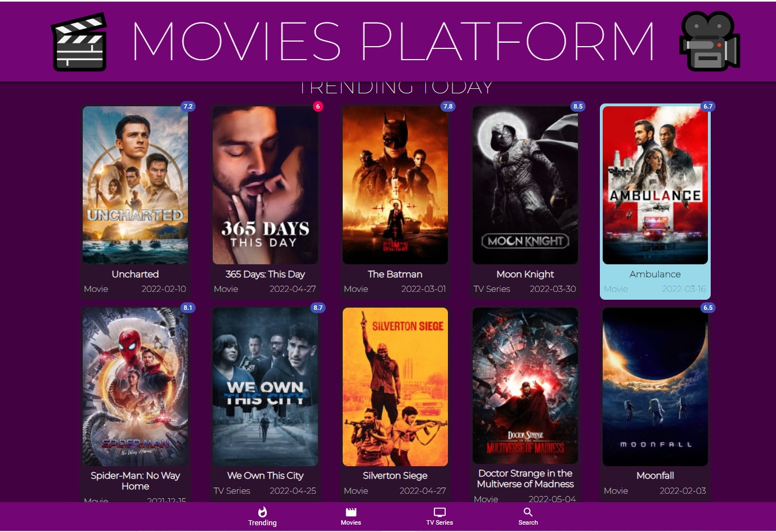The image size is (776, 532).
Task: Click the movie camera icon in header
Action: [x=710, y=41]
